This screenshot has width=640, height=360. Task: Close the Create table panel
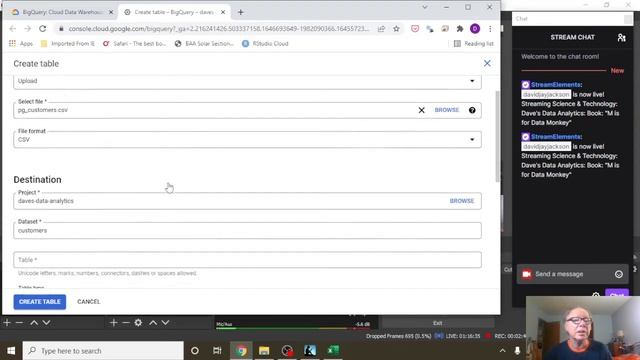pyautogui.click(x=487, y=63)
